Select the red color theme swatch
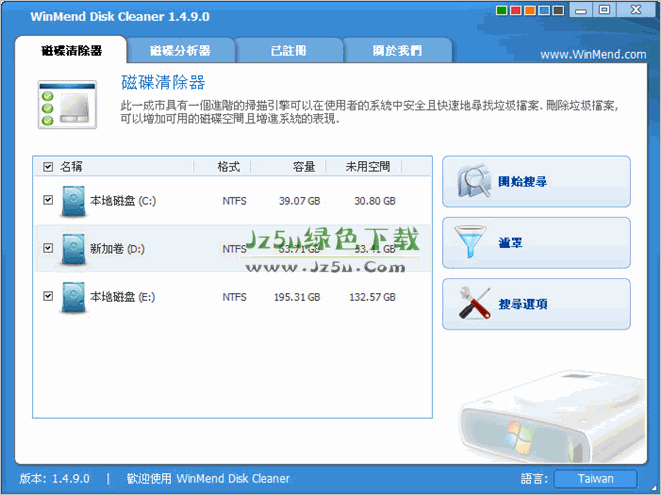This screenshot has width=661, height=495. click(516, 11)
